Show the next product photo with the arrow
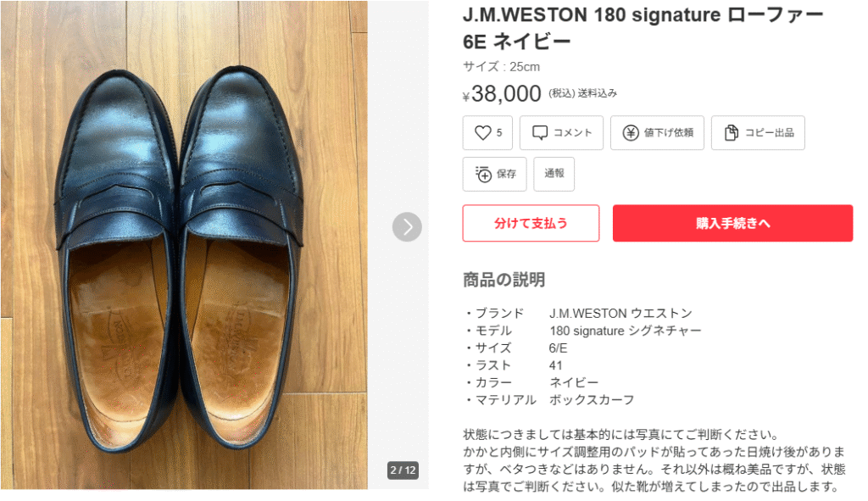This screenshot has width=868, height=501. [x=407, y=226]
